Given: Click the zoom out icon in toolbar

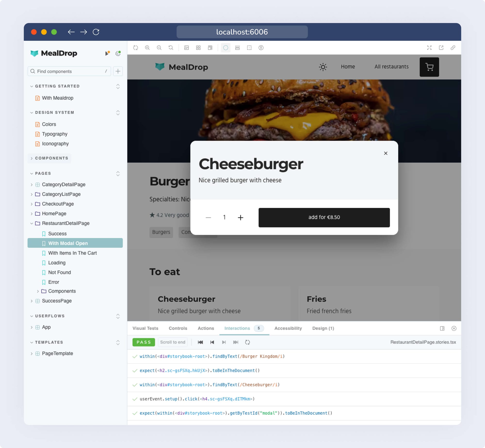Looking at the screenshot, I should point(160,48).
